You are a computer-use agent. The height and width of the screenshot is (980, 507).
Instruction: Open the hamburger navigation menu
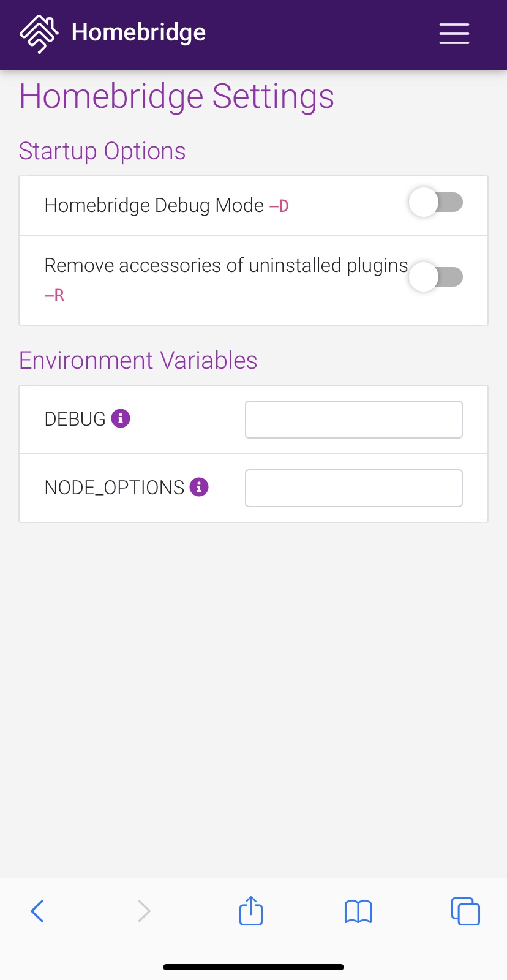click(x=454, y=34)
